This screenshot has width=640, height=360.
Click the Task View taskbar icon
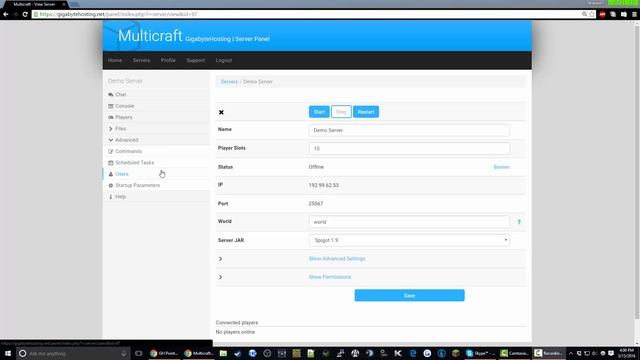point(139,353)
